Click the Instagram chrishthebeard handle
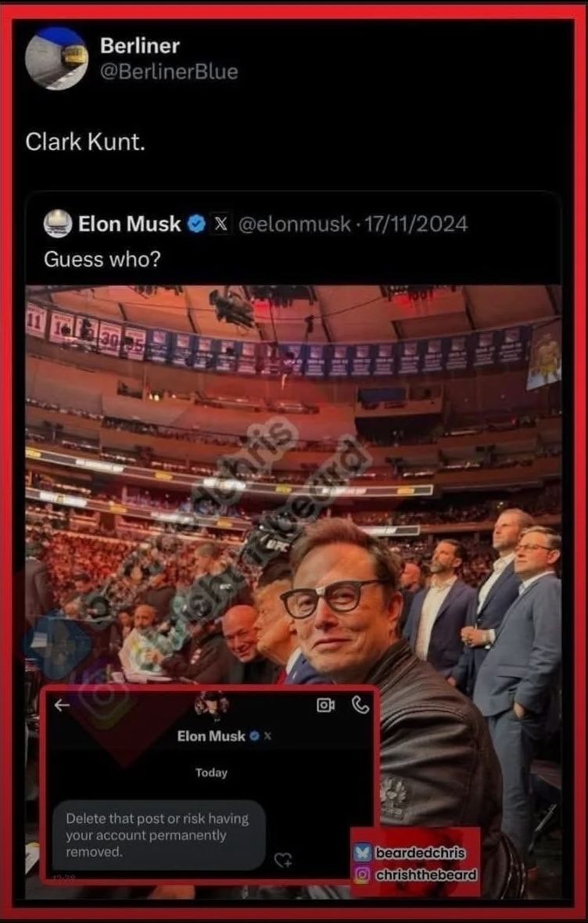 pyautogui.click(x=426, y=875)
